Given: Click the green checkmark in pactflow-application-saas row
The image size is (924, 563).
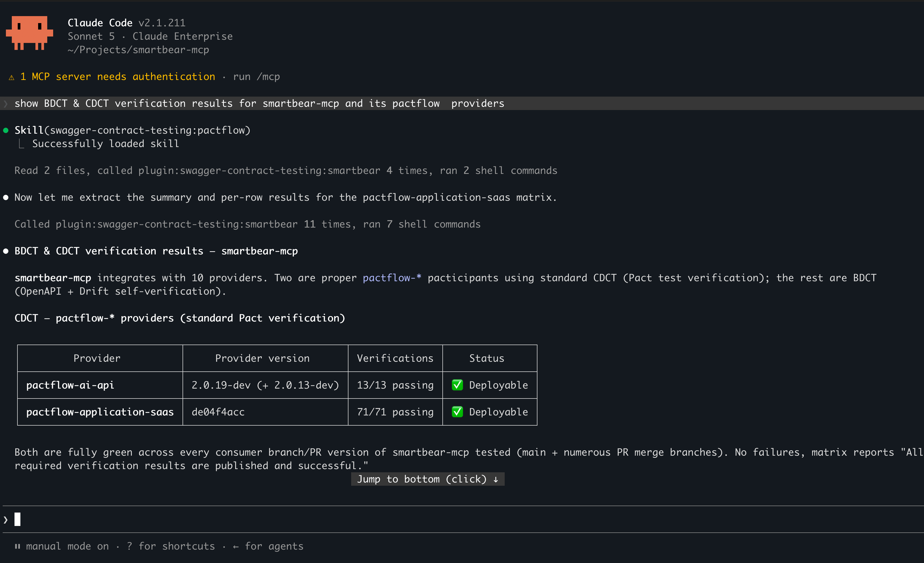Looking at the screenshot, I should pos(457,412).
